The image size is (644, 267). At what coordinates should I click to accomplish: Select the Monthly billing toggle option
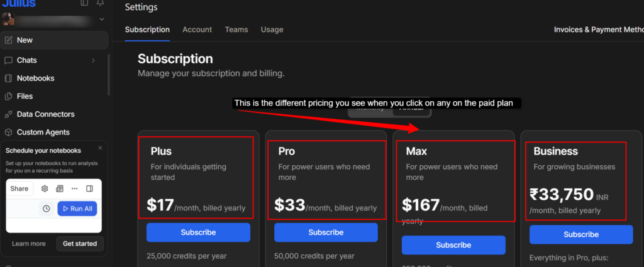click(370, 109)
